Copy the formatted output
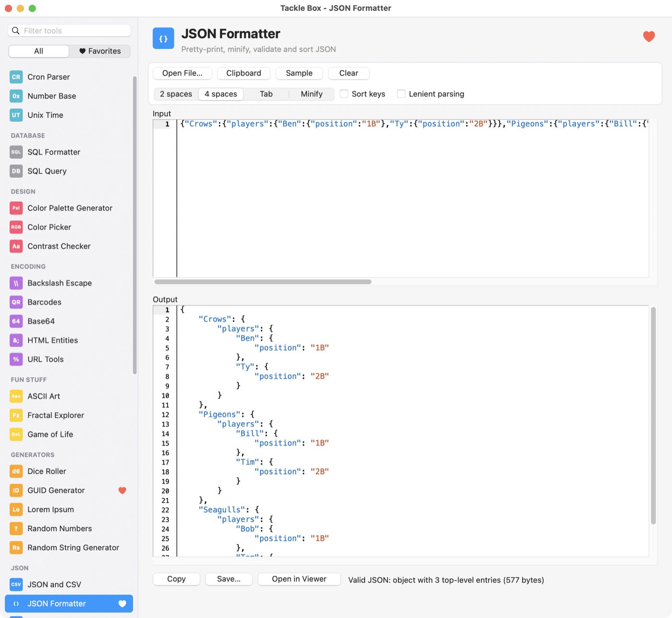Image resolution: width=672 pixels, height=618 pixels. 176,579
